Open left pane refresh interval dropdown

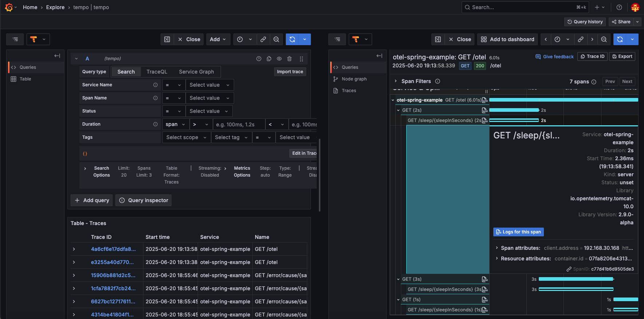click(305, 39)
